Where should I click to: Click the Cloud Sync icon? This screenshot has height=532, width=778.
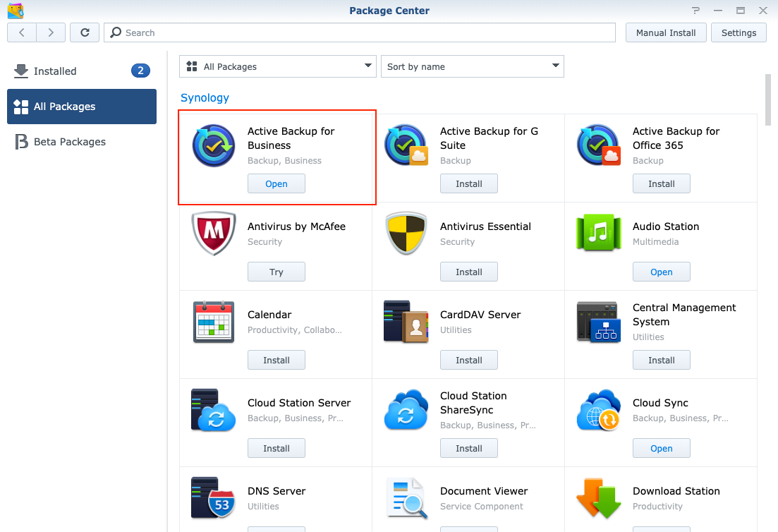[x=599, y=410]
